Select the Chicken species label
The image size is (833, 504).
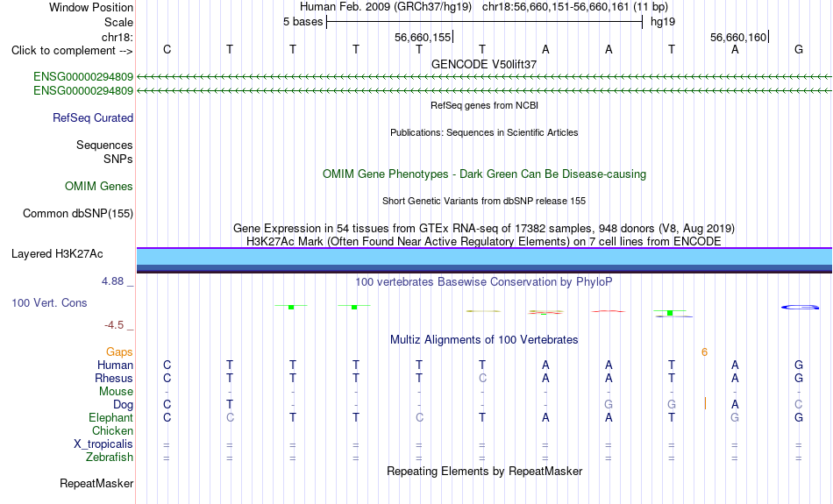[112, 430]
